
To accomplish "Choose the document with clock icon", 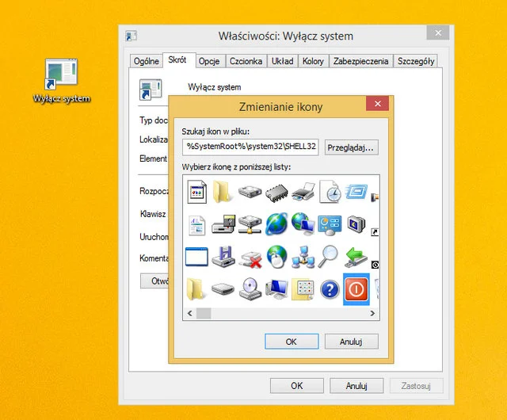I will (x=330, y=192).
